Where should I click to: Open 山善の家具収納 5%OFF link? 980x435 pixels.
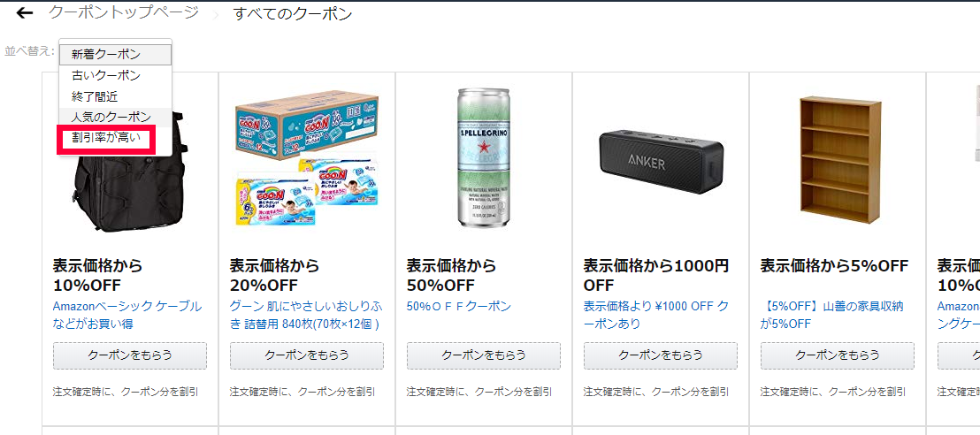click(832, 315)
